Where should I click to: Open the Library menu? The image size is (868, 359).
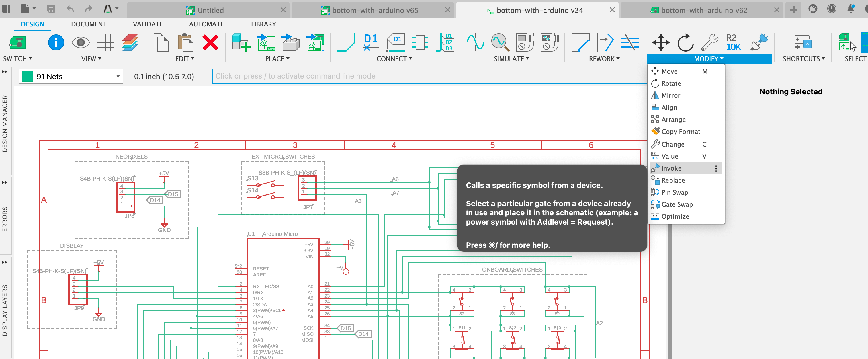click(263, 24)
